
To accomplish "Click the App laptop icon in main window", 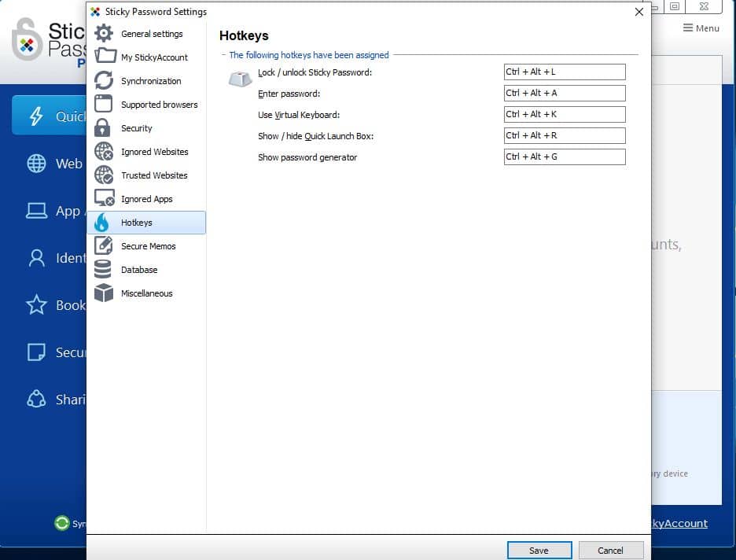I will (x=36, y=211).
